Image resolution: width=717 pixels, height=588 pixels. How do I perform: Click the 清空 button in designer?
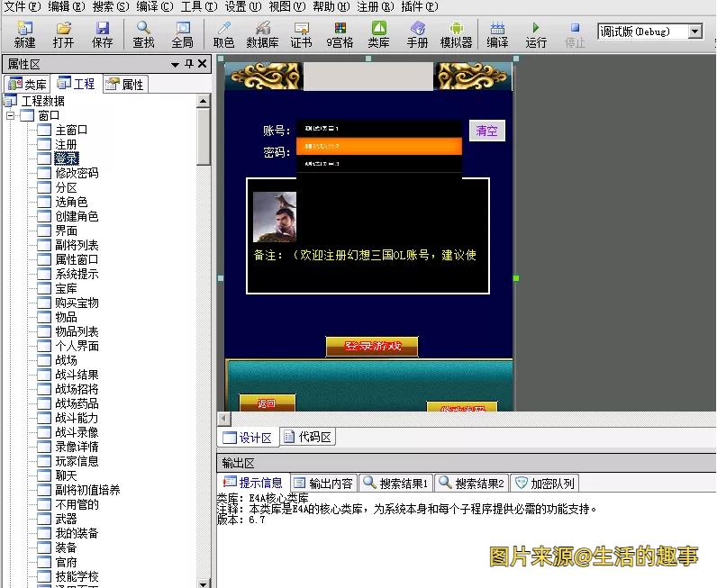pos(486,131)
